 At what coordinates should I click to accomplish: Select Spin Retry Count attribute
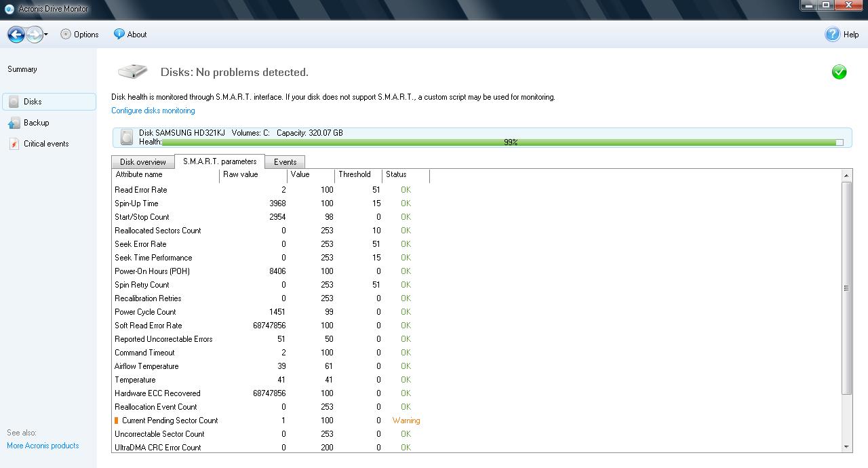point(142,285)
